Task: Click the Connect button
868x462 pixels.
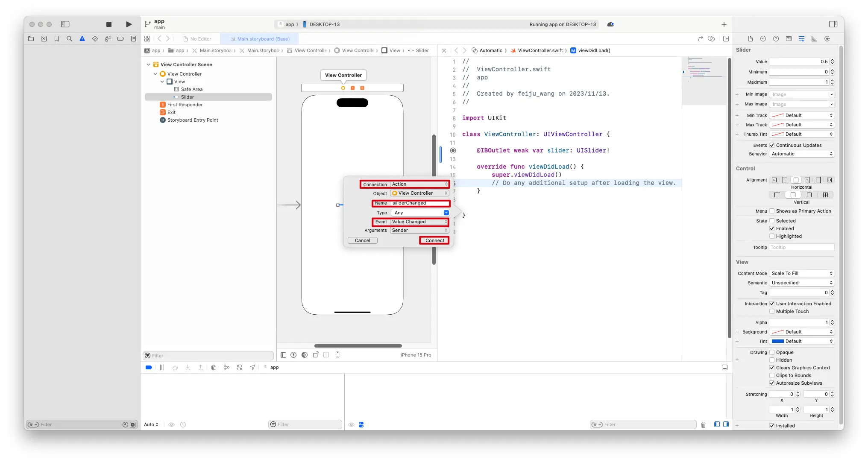Action: 434,240
